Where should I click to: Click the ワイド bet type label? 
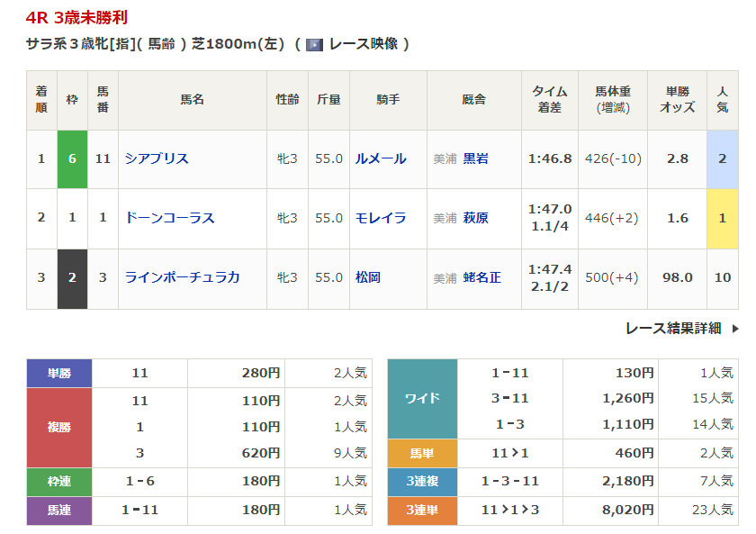422,398
